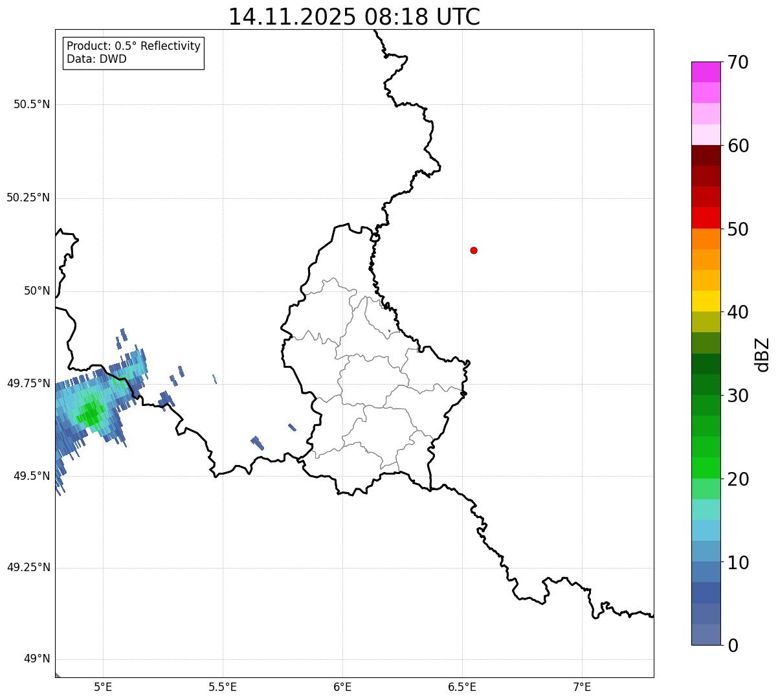
Task: Pick the bright red swatch just above 50 dBZ
Action: (x=706, y=218)
